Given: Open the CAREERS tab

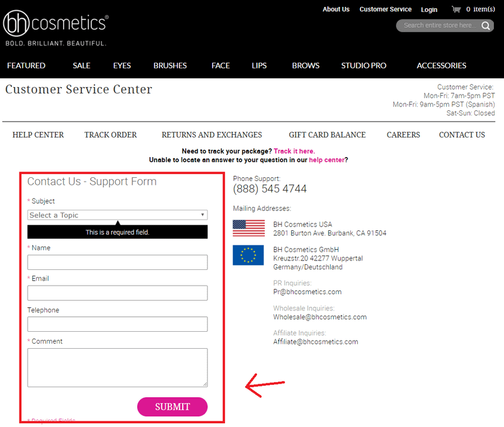Looking at the screenshot, I should point(403,135).
